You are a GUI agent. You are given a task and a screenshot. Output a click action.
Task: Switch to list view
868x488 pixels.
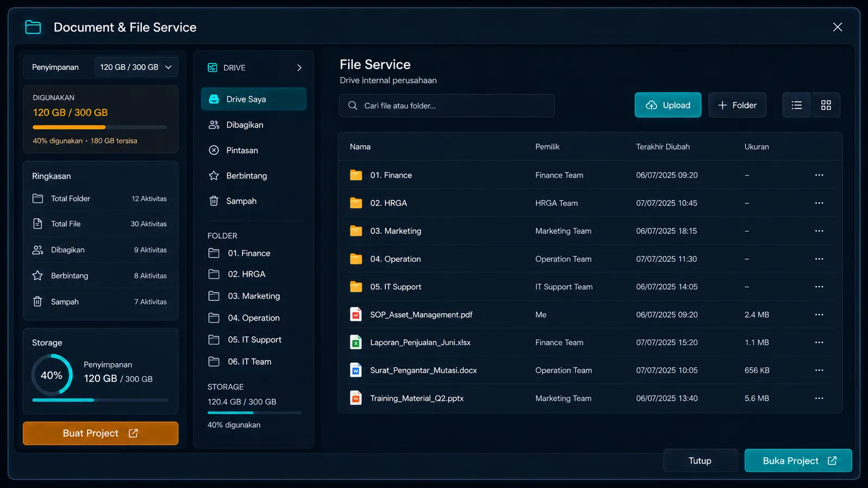(796, 105)
